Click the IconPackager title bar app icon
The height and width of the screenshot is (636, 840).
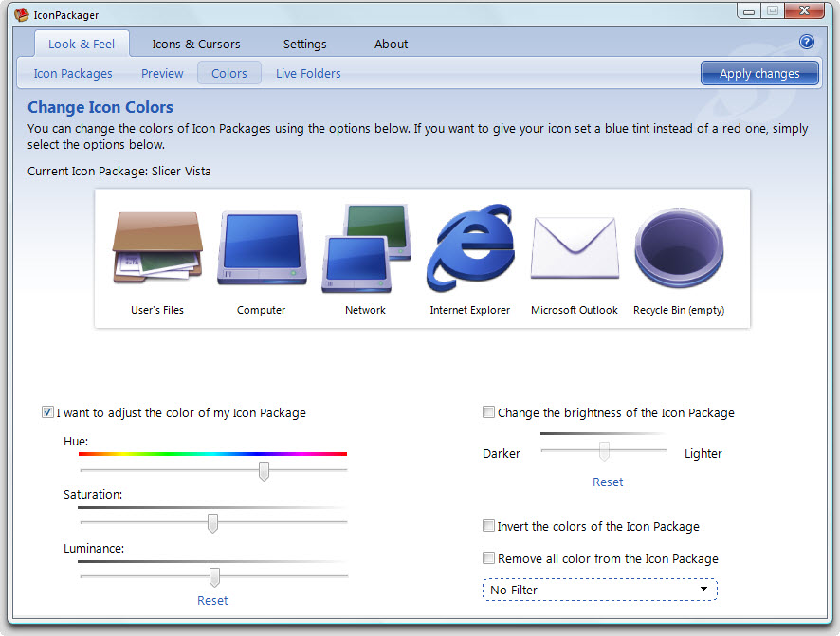22,14
